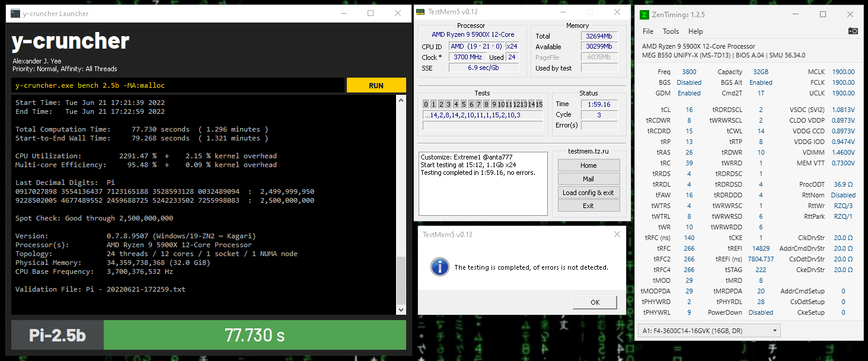Click the ZenTimings title bar logo icon
The image size is (868, 361).
[646, 14]
